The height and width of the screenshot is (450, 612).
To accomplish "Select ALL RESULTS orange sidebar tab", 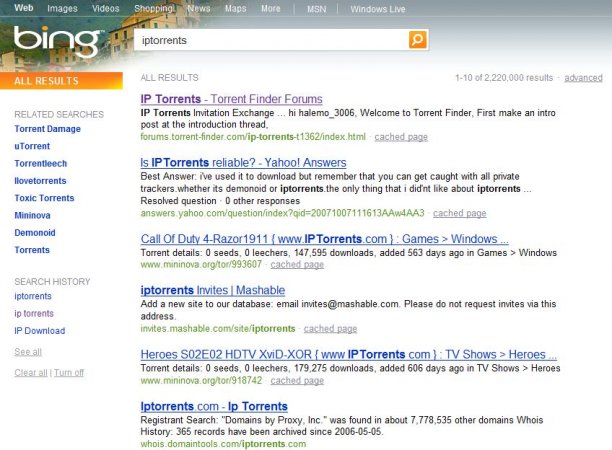I will (61, 81).
